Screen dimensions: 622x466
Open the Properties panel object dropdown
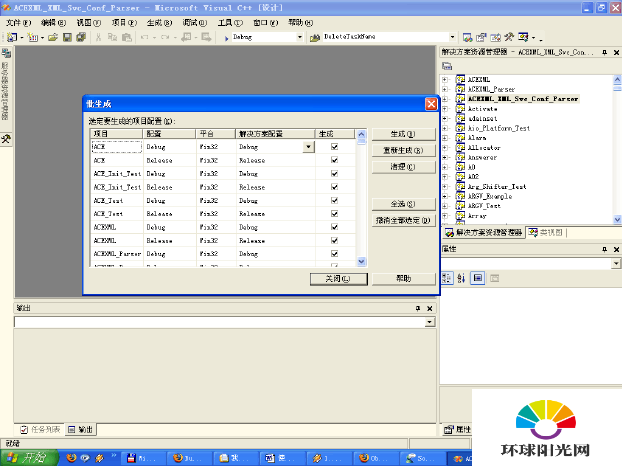click(x=616, y=263)
